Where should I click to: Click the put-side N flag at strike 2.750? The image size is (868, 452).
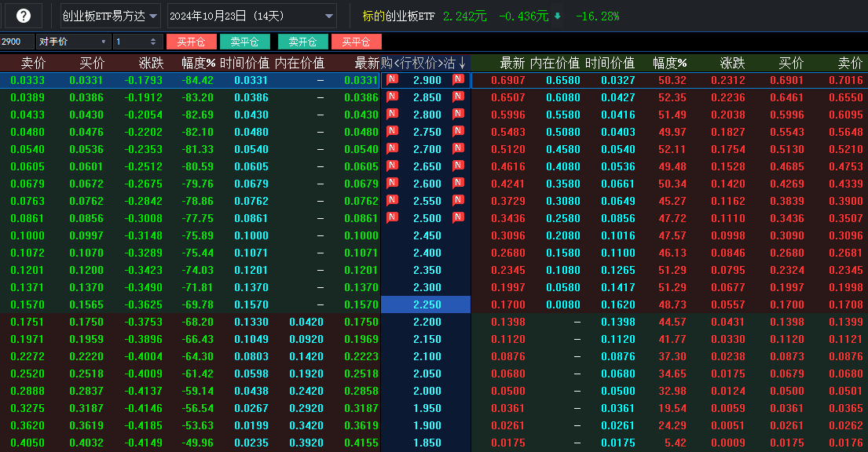pyautogui.click(x=457, y=132)
